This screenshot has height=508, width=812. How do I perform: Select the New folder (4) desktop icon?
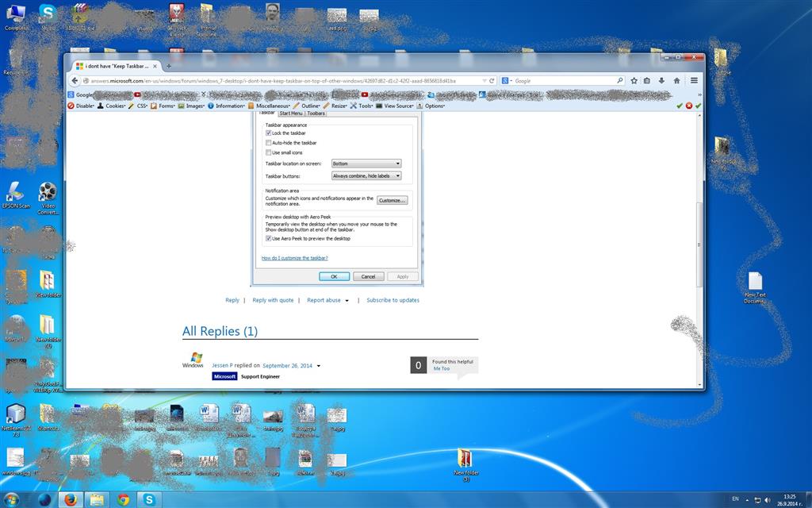(x=48, y=332)
